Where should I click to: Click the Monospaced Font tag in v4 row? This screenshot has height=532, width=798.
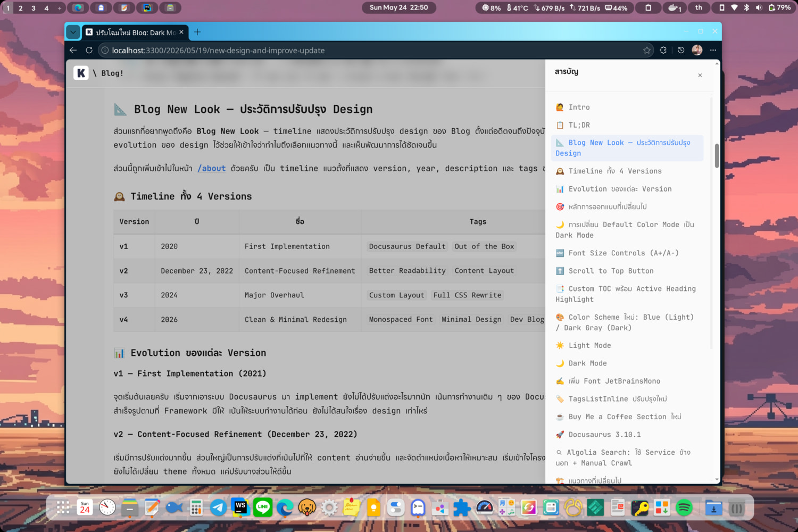(x=401, y=319)
